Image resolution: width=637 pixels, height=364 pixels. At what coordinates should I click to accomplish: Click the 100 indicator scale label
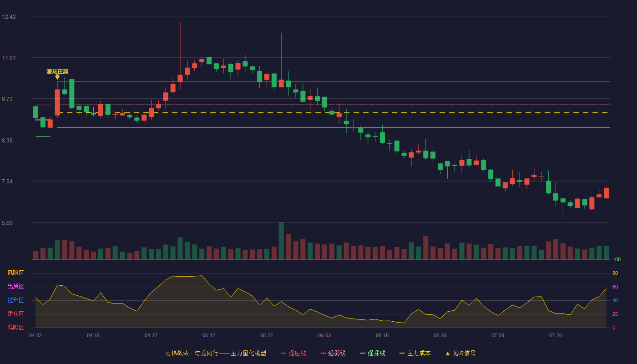(617, 260)
